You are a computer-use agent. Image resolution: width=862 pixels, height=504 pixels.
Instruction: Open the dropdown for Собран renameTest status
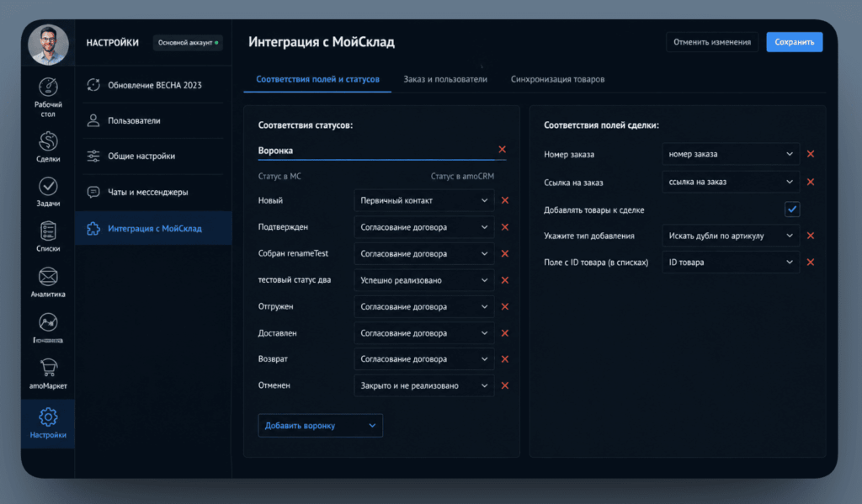pos(423,253)
